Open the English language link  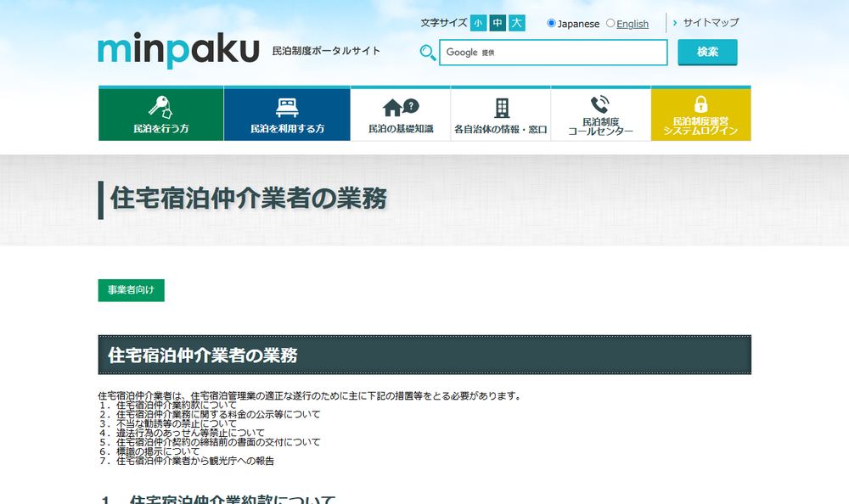[x=633, y=24]
